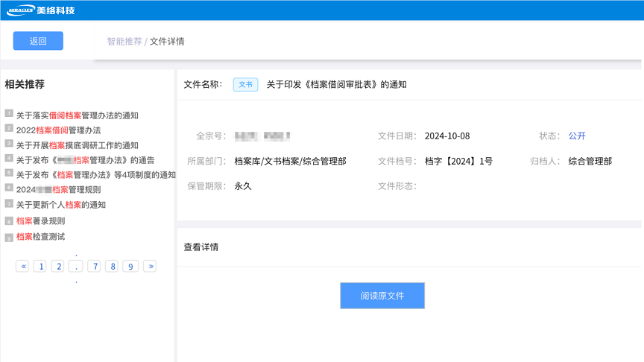Click the 美络科技 logo in header
The height and width of the screenshot is (362, 644).
41,10
